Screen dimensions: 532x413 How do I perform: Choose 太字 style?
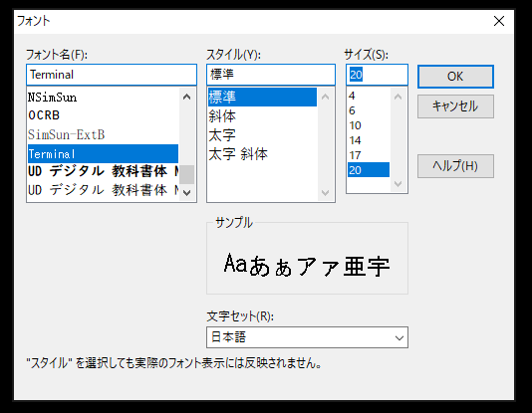coord(262,135)
